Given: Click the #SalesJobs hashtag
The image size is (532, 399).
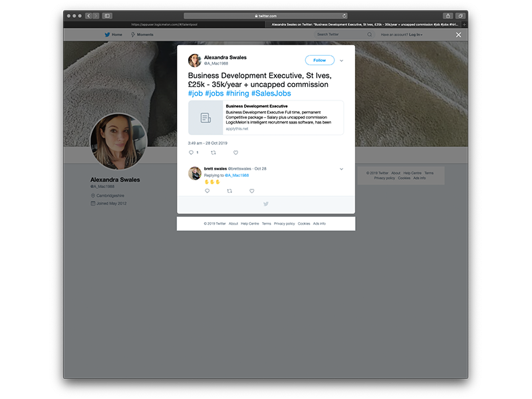Looking at the screenshot, I should tap(271, 93).
